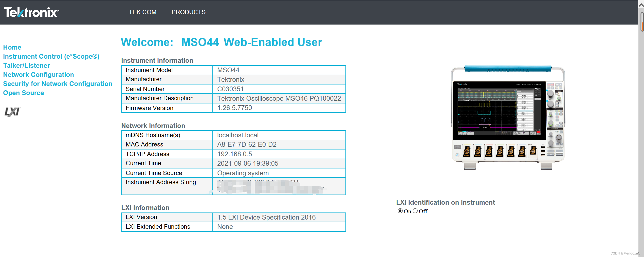The width and height of the screenshot is (644, 257).
Task: Click the 'LXI Extended Functions' label cell
Action: [167, 227]
